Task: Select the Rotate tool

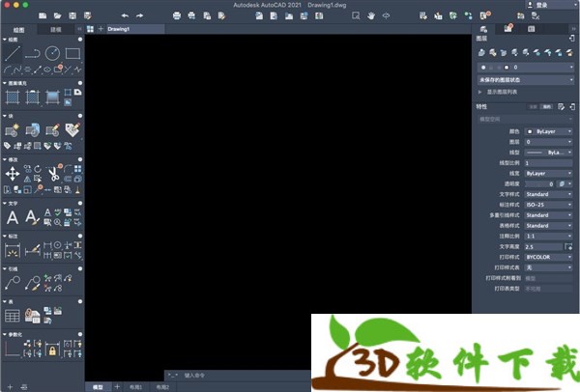Action: (x=38, y=169)
